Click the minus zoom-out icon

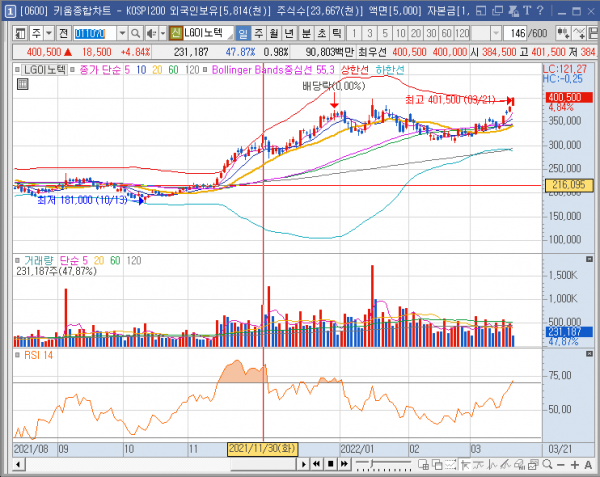(561, 465)
